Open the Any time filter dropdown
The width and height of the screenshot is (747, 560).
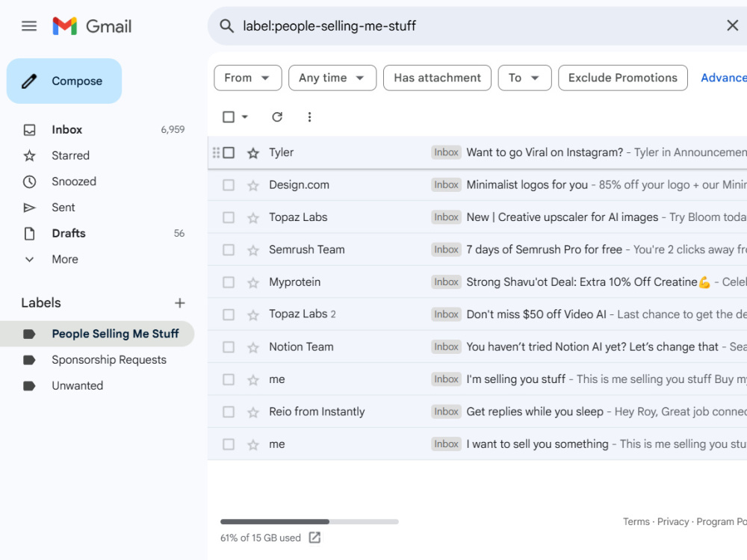[332, 78]
